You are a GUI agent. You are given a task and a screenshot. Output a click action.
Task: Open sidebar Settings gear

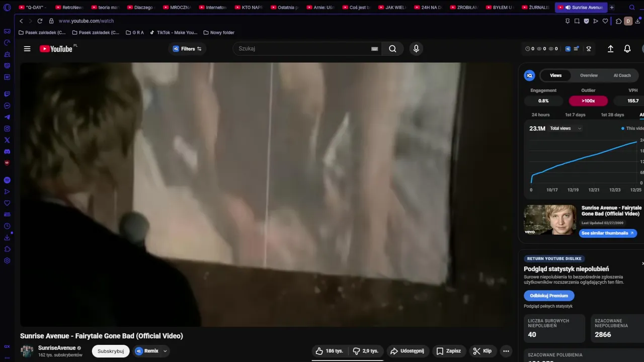coord(7,260)
